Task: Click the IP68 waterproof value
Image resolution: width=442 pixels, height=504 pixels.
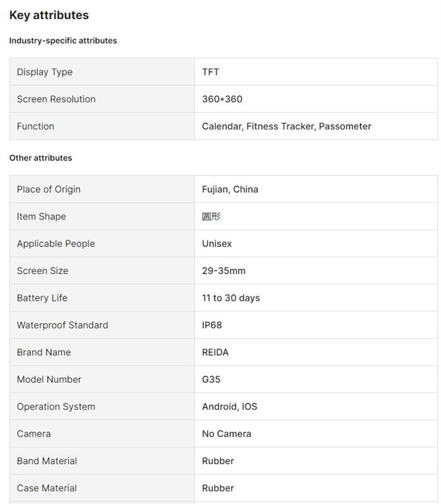Action: click(212, 325)
